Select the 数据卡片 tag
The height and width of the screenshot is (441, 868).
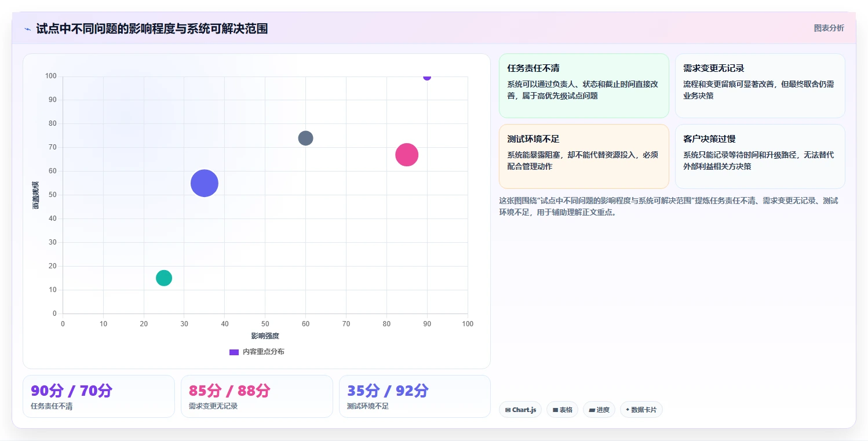pos(641,410)
